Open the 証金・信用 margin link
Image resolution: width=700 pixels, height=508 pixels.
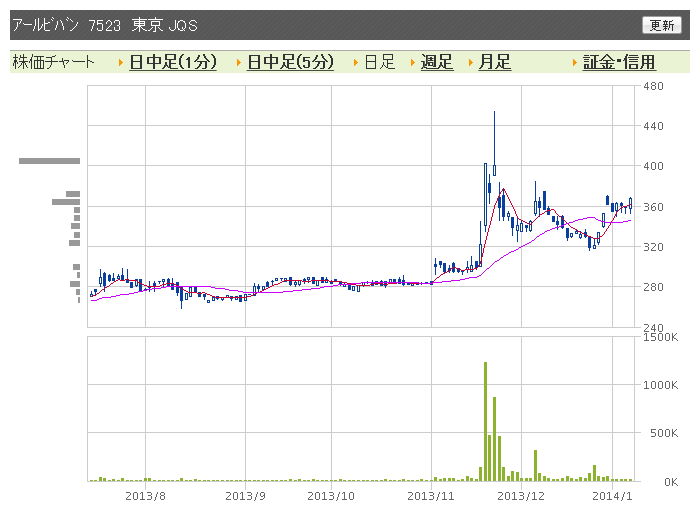coord(619,62)
